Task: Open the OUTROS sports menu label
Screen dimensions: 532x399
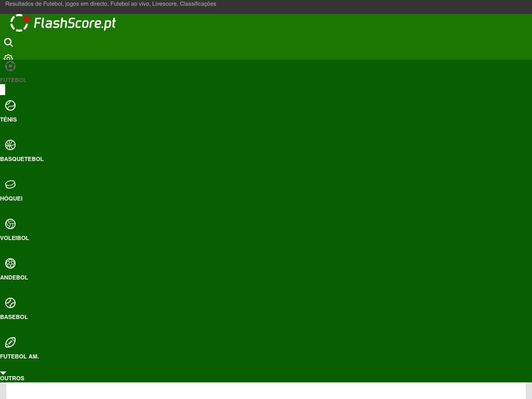Action: [x=12, y=378]
